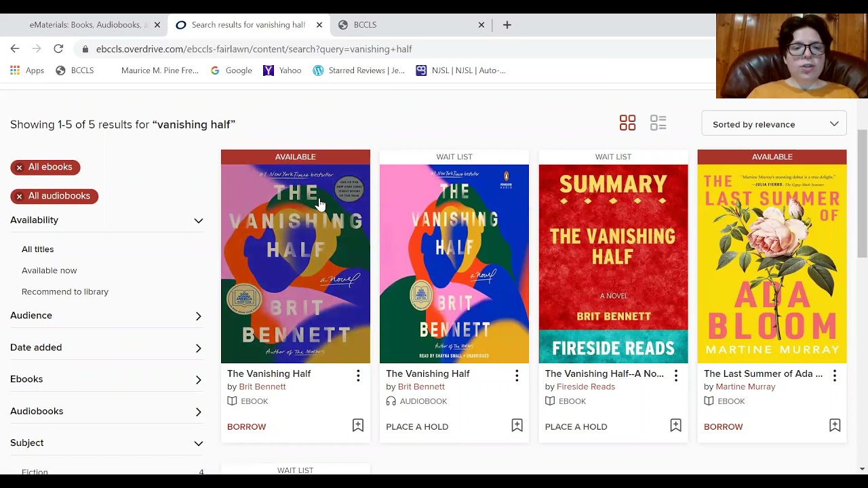Open a new browser tab
868x488 pixels.
507,25
